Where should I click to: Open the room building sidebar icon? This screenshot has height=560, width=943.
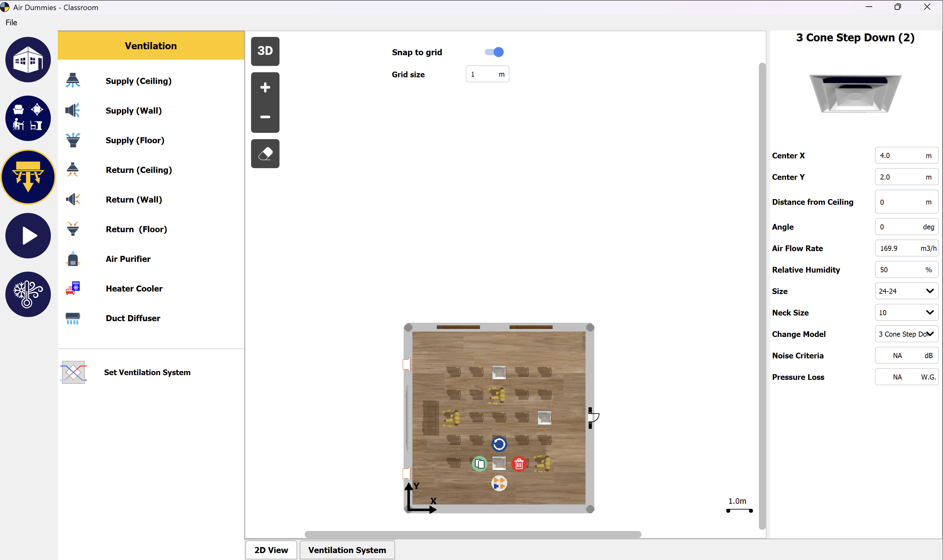tap(28, 60)
